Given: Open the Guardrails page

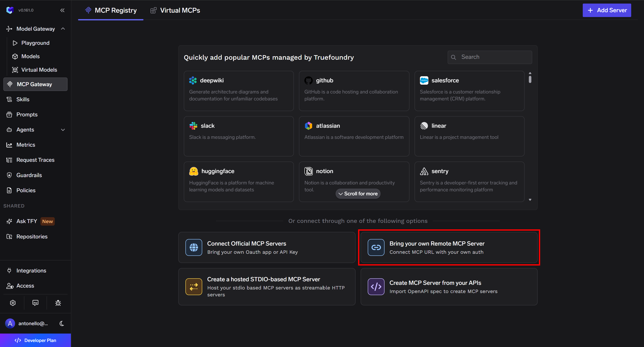Looking at the screenshot, I should click(29, 175).
